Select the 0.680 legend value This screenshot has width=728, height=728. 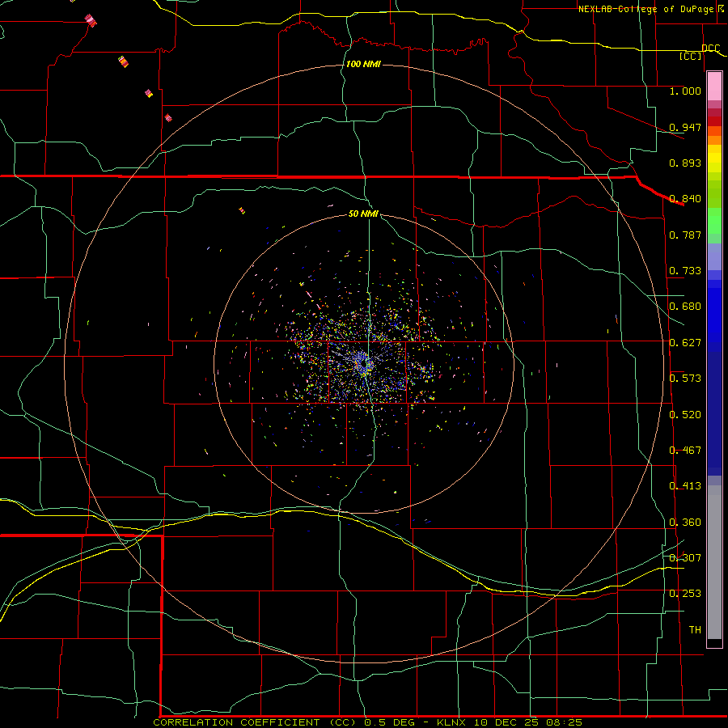click(685, 307)
